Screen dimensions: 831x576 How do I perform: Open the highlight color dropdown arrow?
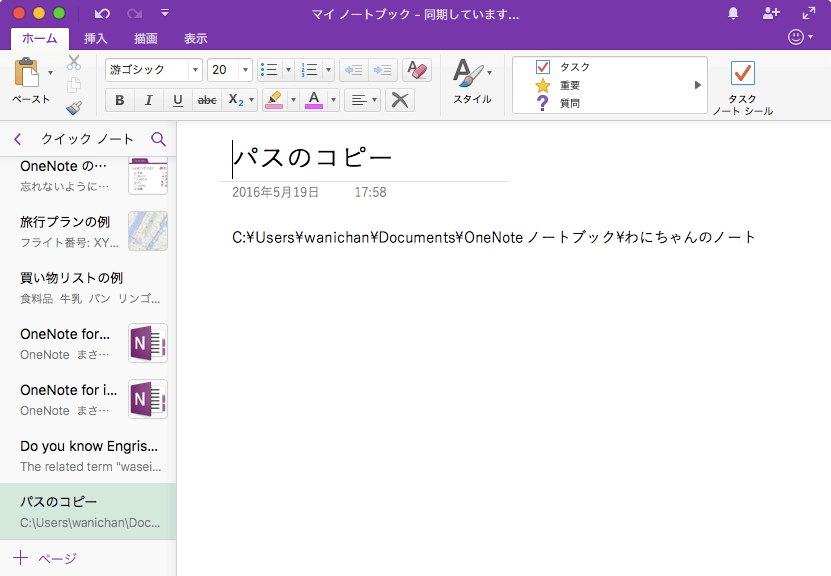(x=293, y=100)
